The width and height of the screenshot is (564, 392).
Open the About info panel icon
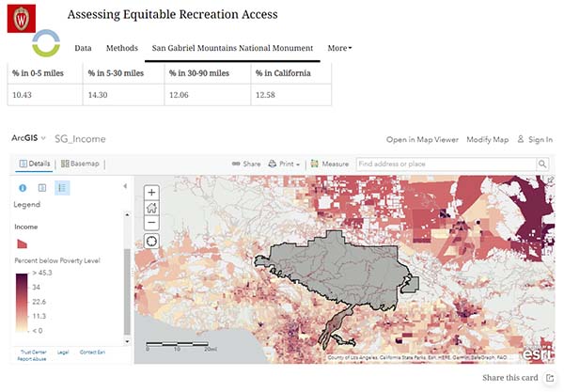click(23, 187)
